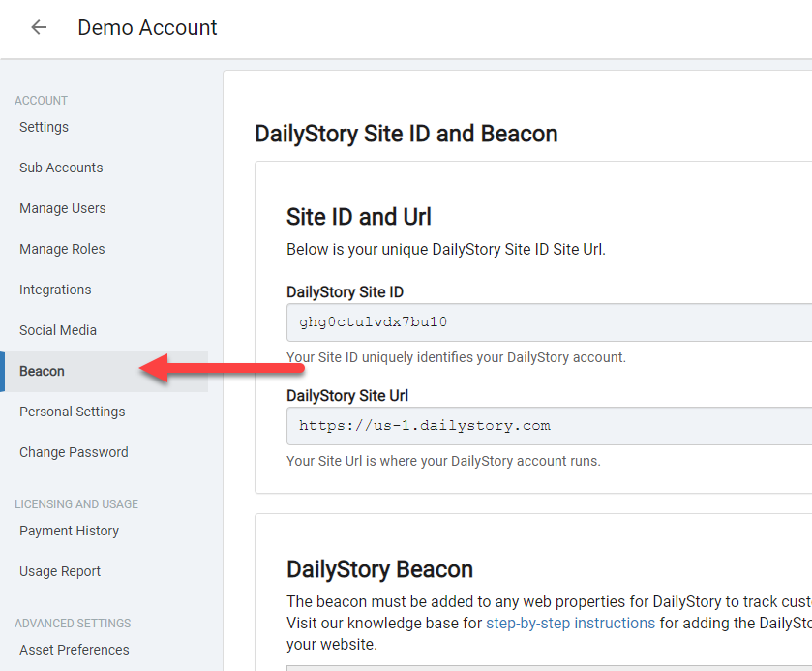The width and height of the screenshot is (812, 671).
Task: Click the Site ID and Url heading
Action: 359,217
